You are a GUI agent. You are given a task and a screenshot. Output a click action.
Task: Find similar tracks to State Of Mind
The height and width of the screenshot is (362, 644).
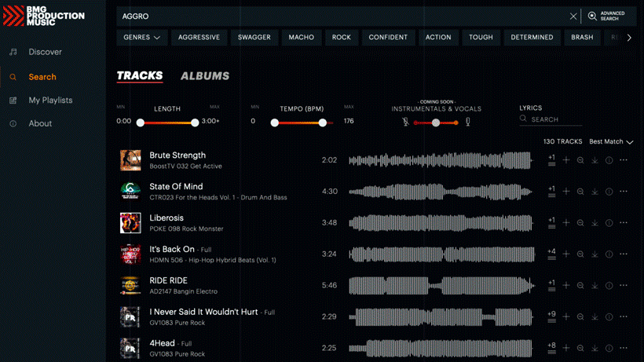pyautogui.click(x=580, y=192)
